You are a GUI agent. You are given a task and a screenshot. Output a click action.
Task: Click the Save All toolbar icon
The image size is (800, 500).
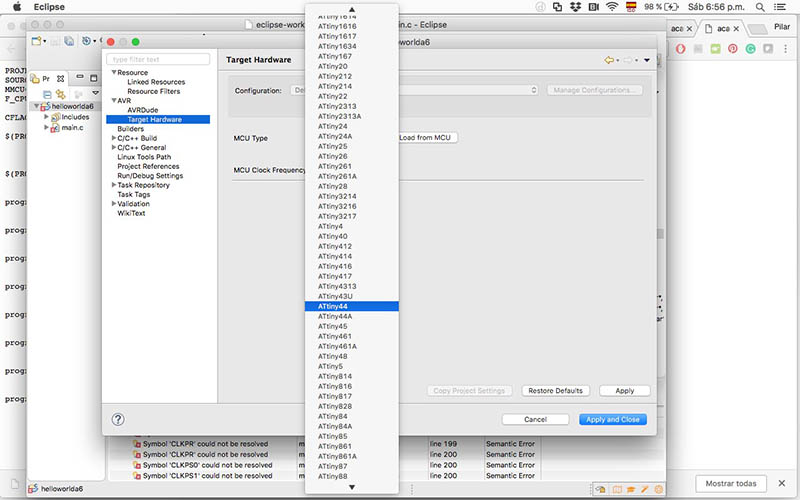coord(69,41)
